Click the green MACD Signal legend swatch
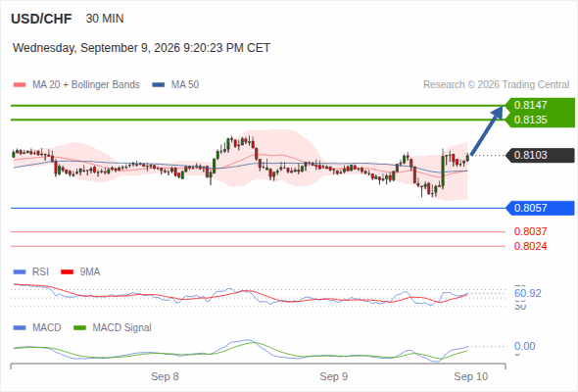This screenshot has width=578, height=392. pyautogui.click(x=80, y=328)
